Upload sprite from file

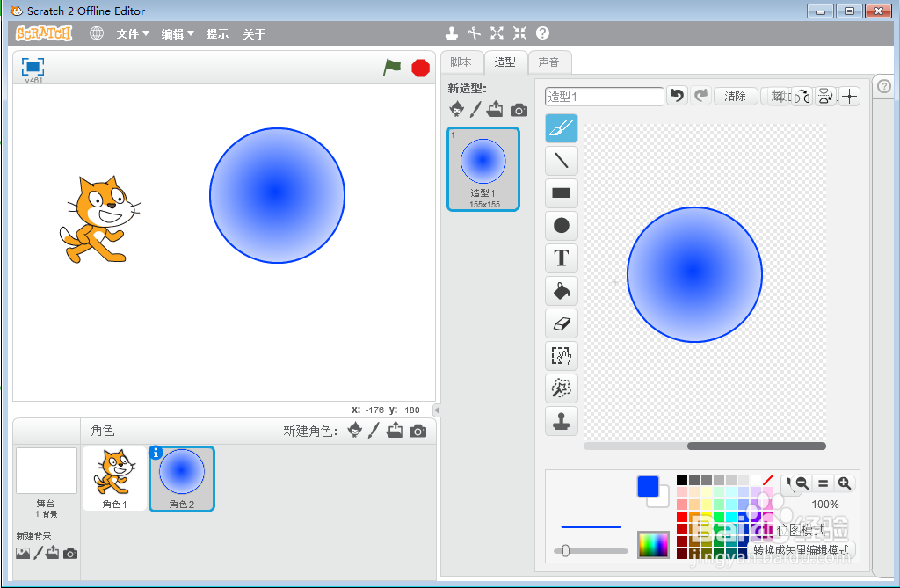[x=395, y=430]
